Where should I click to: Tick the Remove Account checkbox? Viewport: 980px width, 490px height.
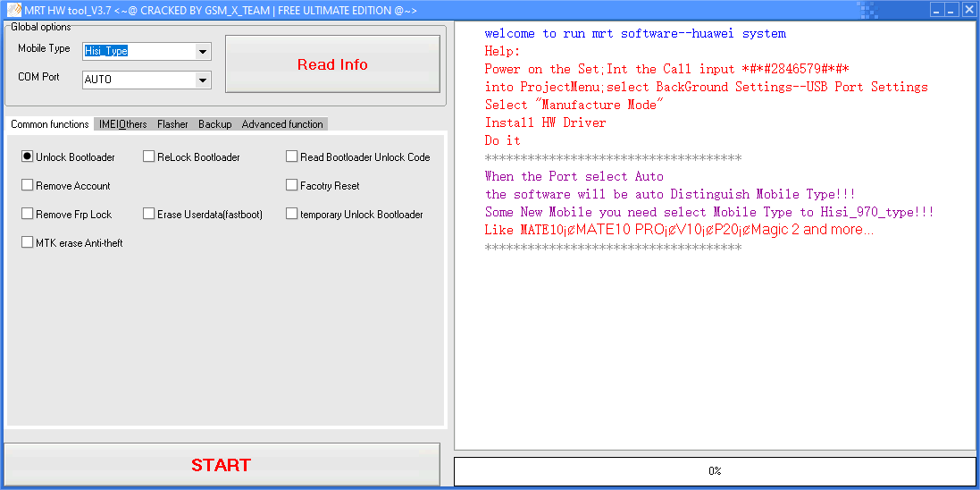28,185
